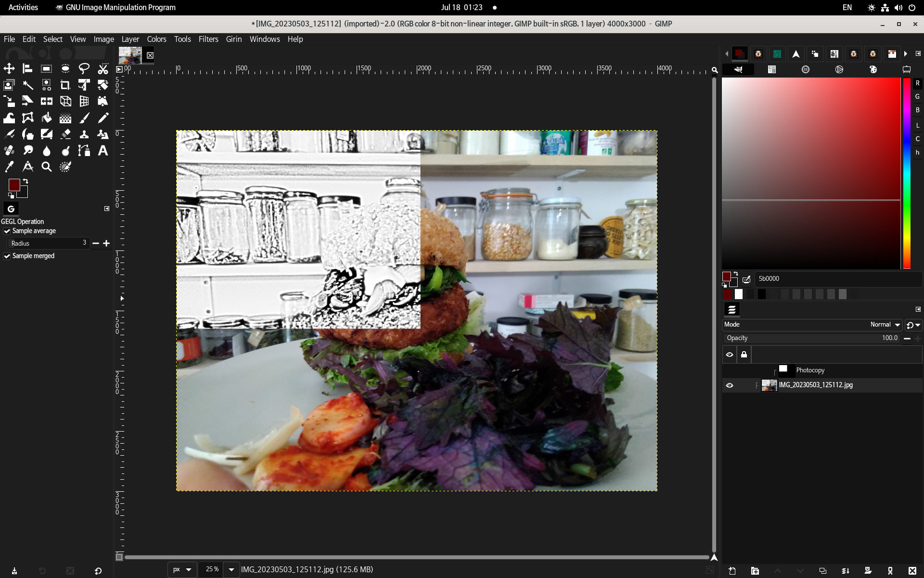Hide the IMG_20230503_125112.jpg layer
This screenshot has width=924, height=578.
(x=730, y=385)
